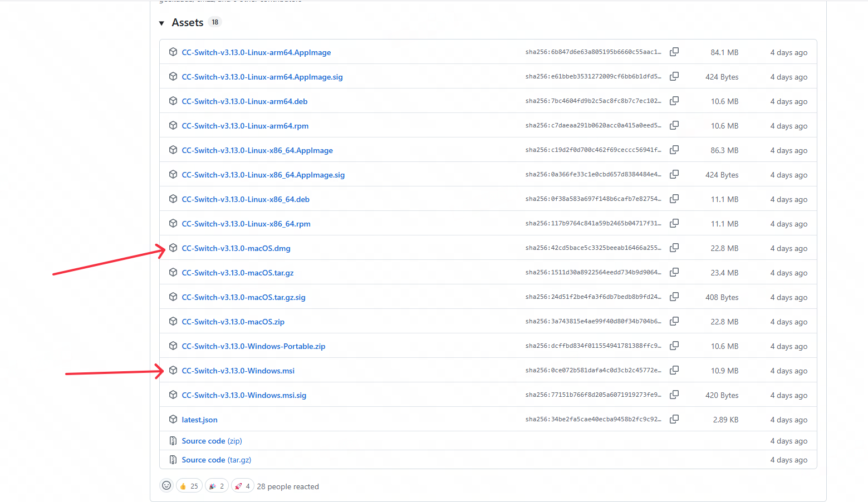
Task: Copy sha256 of Linux-arm64.deb
Action: (x=674, y=101)
